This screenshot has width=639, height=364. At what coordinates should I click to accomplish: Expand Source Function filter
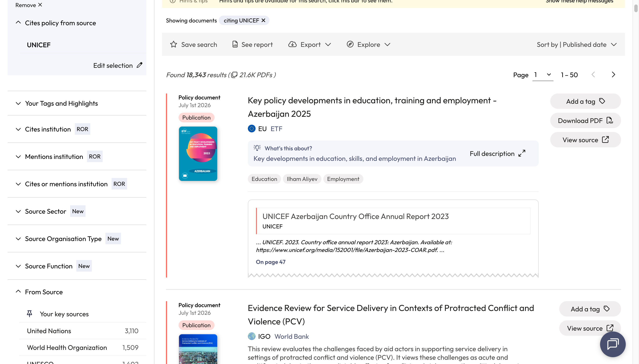pos(18,266)
